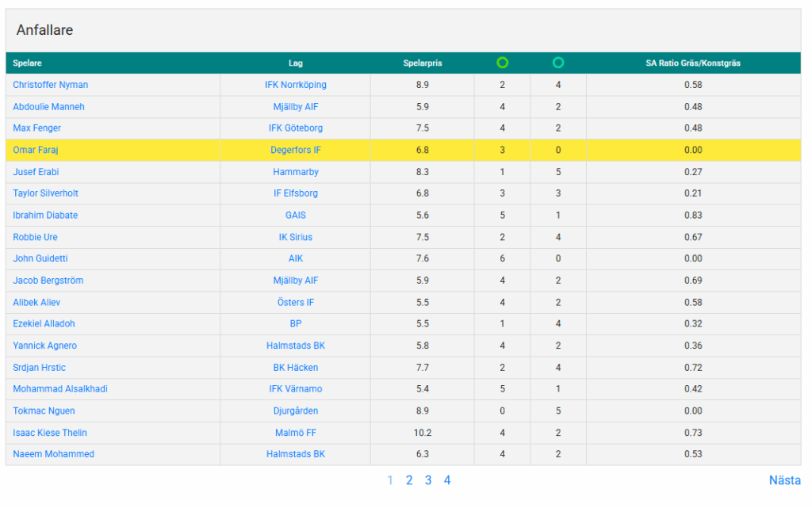The width and height of the screenshot is (812, 508).
Task: Open Hammarby team link
Action: point(296,172)
